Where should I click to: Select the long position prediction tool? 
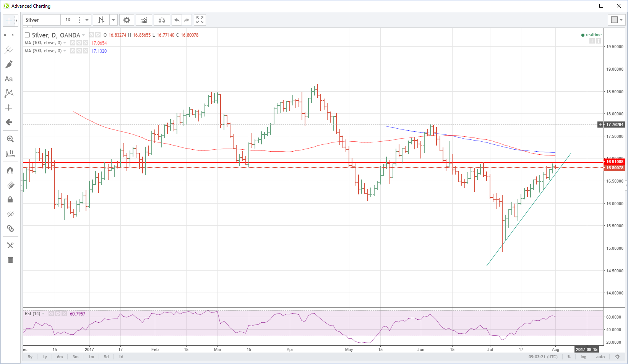point(9,108)
